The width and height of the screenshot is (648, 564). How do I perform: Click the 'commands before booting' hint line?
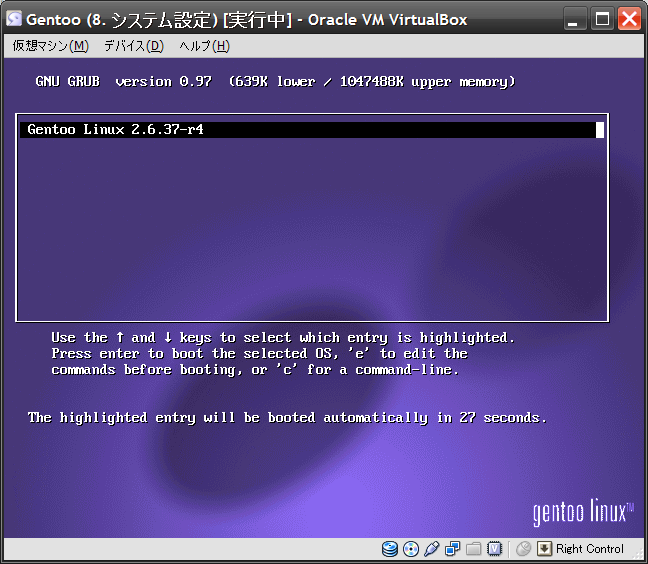point(255,370)
